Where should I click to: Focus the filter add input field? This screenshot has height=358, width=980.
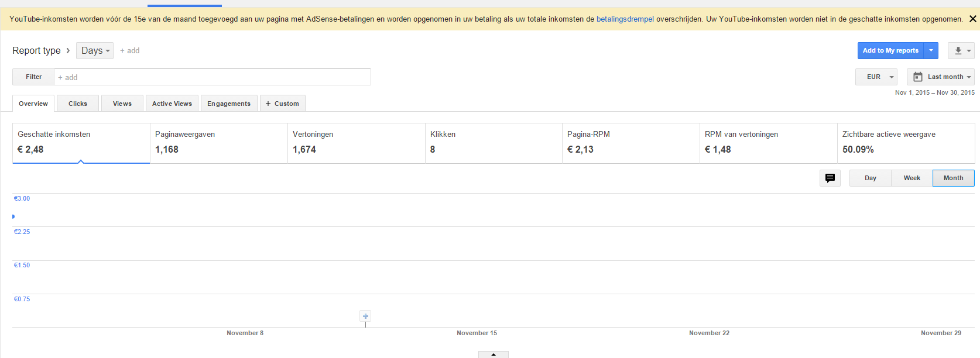point(213,77)
